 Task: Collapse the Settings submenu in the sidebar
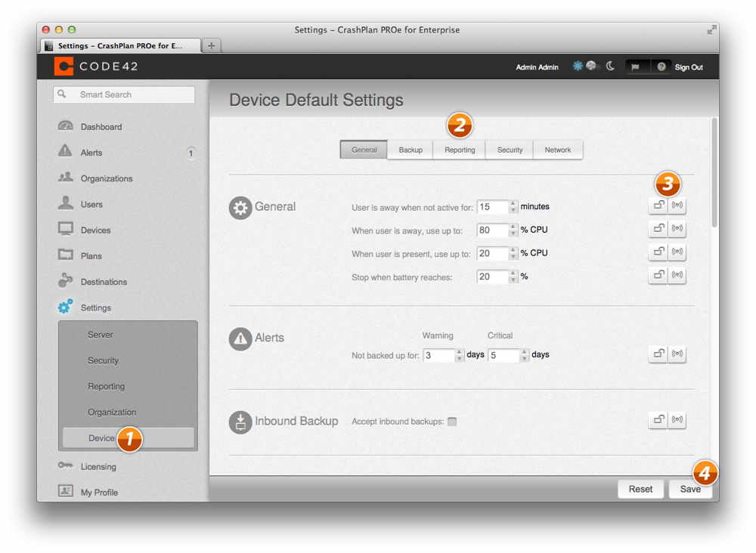[95, 307]
